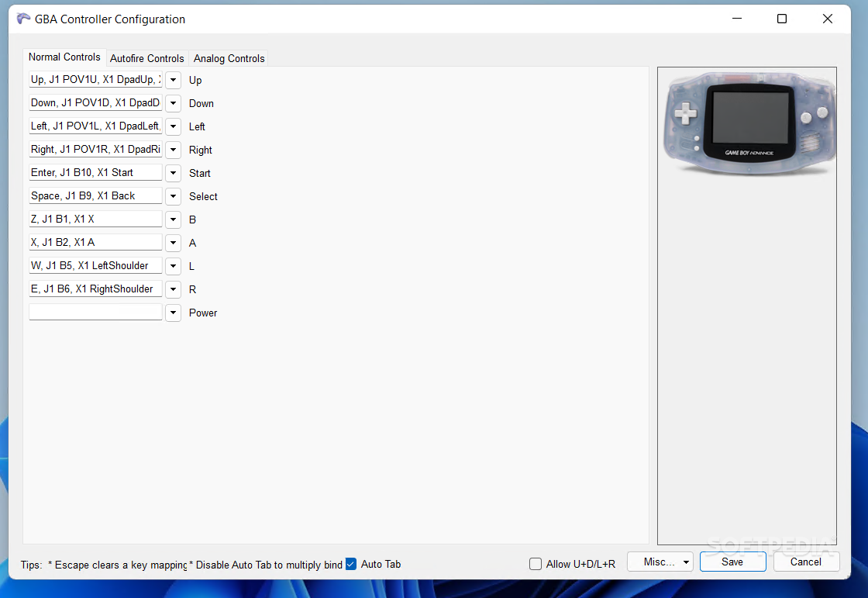Click the Game Boy Advance controller image
This screenshot has width=868, height=598.
[x=749, y=123]
